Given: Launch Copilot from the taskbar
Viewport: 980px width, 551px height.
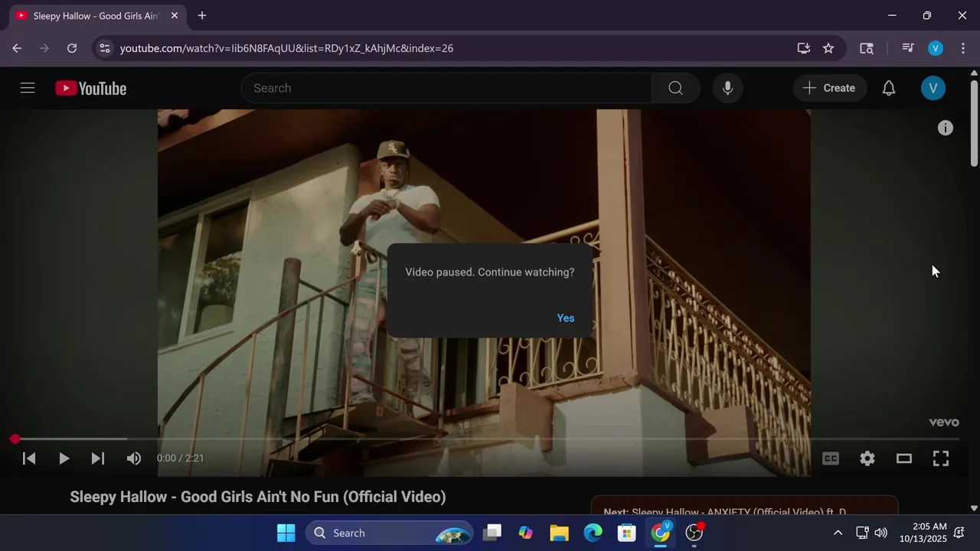Looking at the screenshot, I should pyautogui.click(x=526, y=533).
